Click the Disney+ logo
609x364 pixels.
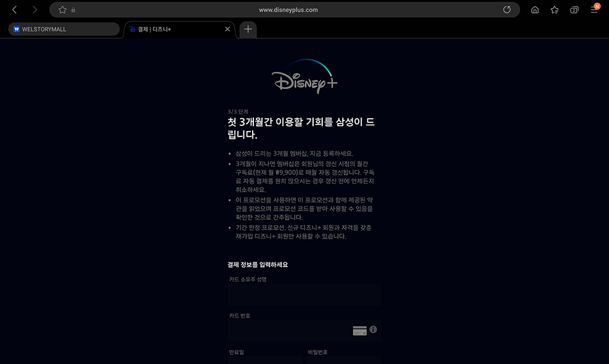tap(304, 77)
